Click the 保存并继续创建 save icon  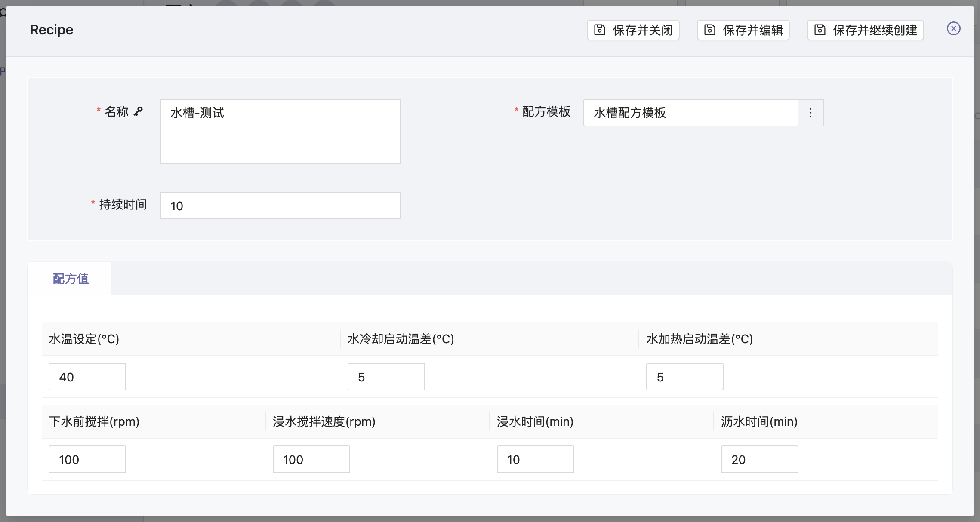coord(820,30)
